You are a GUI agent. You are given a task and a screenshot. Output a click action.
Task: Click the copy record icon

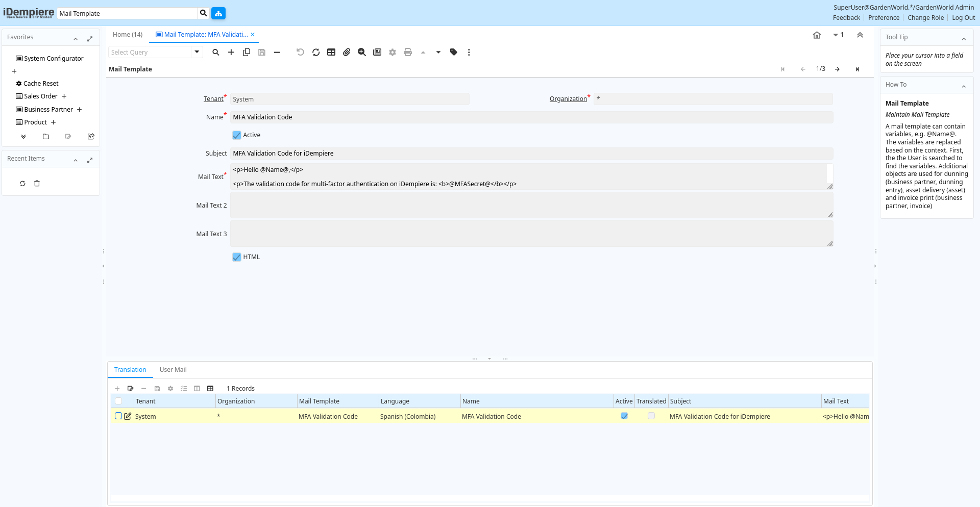click(x=247, y=52)
